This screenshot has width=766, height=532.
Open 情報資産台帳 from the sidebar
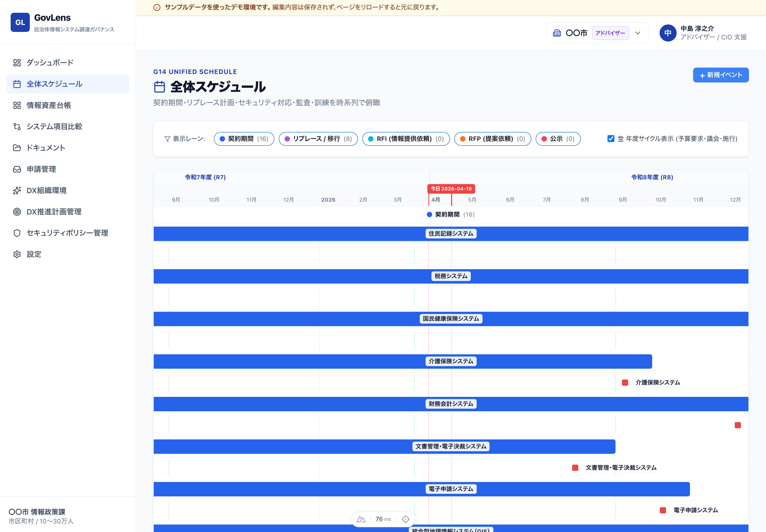pos(68,105)
